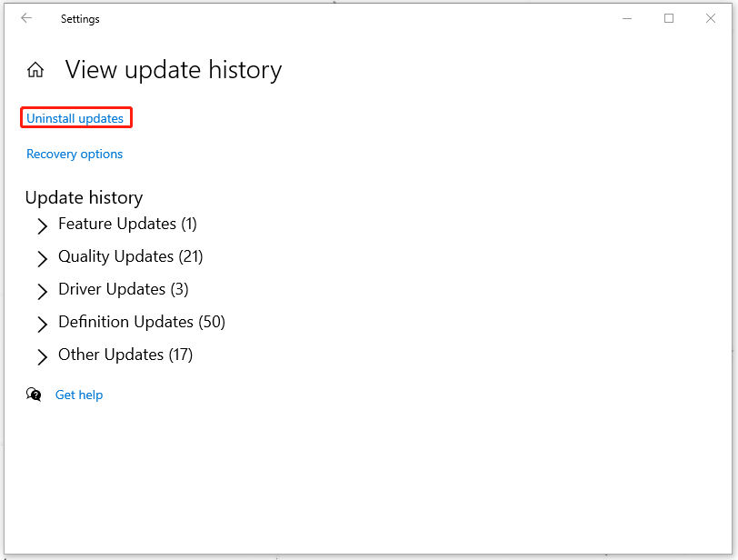738x560 pixels.
Task: Click the Settings title bar
Action: (x=364, y=17)
